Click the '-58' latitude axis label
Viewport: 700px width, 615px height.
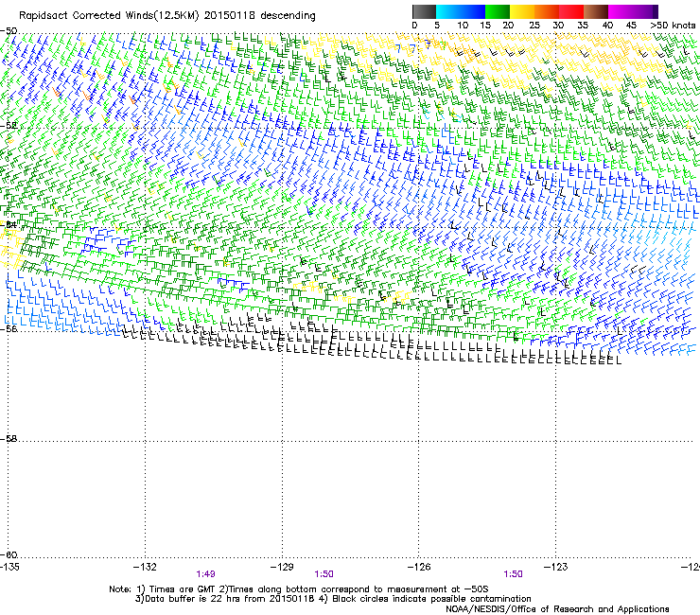pyautogui.click(x=9, y=439)
